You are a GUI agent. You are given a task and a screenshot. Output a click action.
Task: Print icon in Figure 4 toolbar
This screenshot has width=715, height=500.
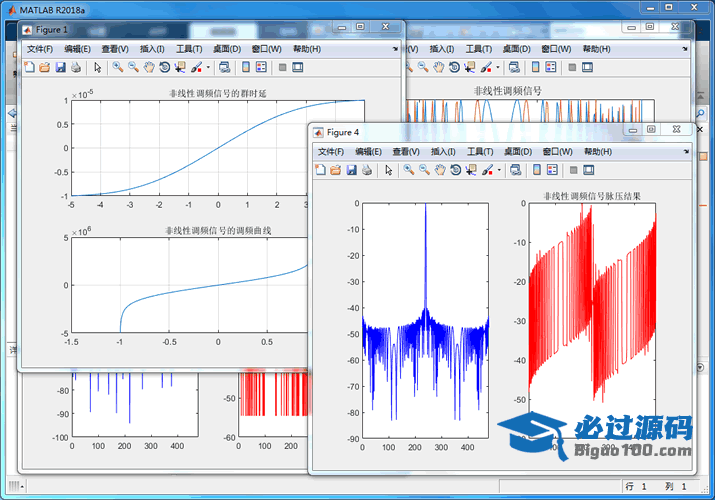[367, 170]
